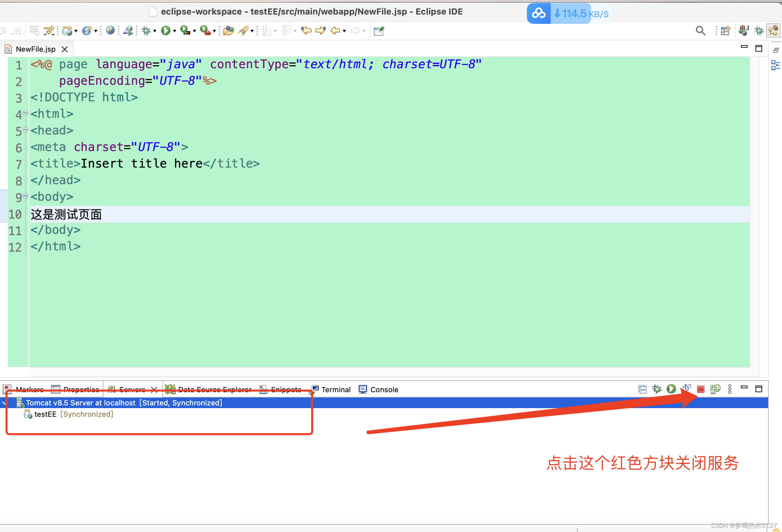Open the Servers view menu with three dots
Screen dimensions: 782x532
click(x=730, y=389)
